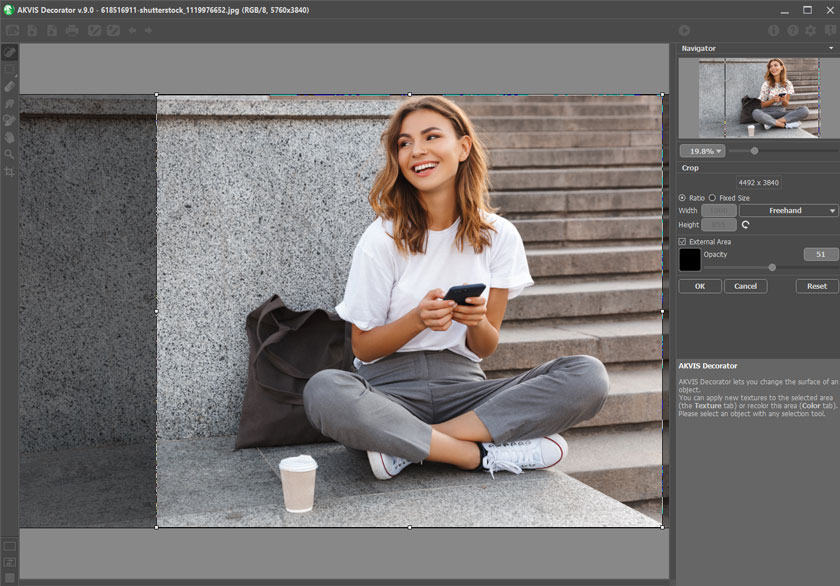Select the Crop tool
The height and width of the screenshot is (586, 840).
click(x=10, y=172)
